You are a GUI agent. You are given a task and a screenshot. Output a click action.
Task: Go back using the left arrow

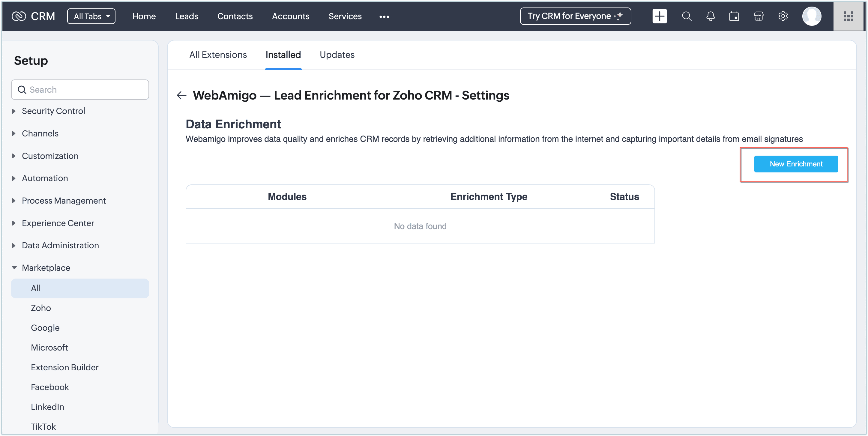point(181,95)
